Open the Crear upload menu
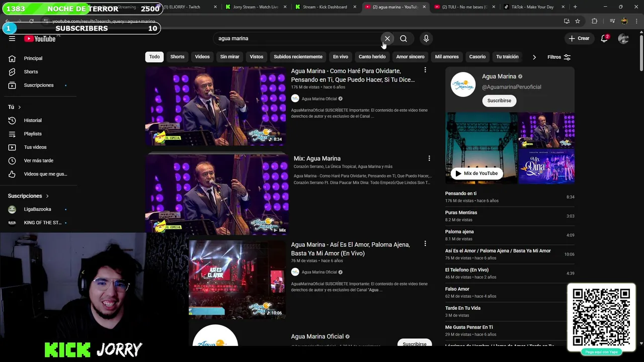The height and width of the screenshot is (362, 644). click(579, 39)
